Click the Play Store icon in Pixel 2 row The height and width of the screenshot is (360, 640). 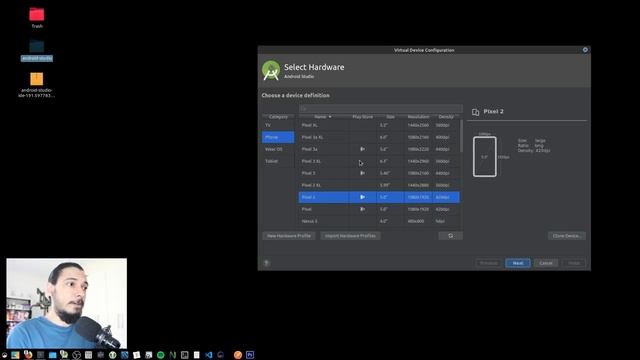pos(362,197)
